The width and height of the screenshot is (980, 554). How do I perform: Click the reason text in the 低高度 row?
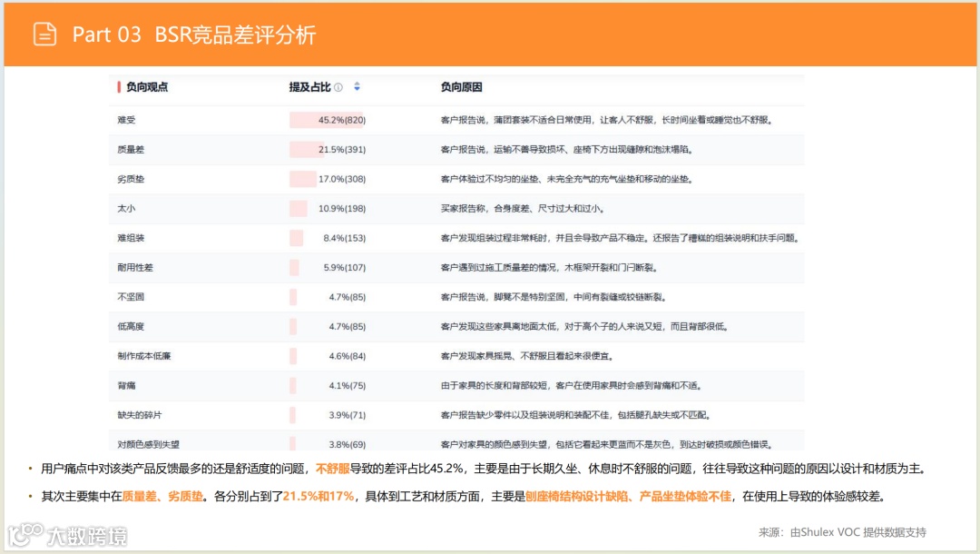pyautogui.click(x=585, y=326)
